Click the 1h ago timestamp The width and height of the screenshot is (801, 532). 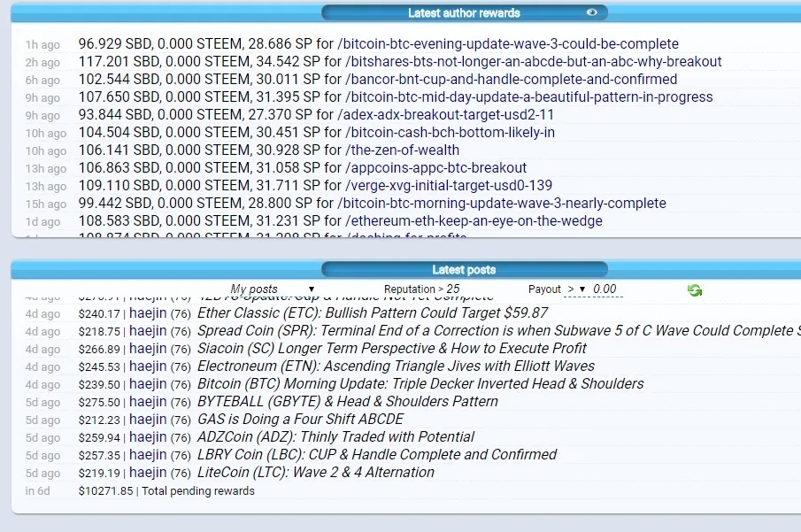click(x=42, y=45)
